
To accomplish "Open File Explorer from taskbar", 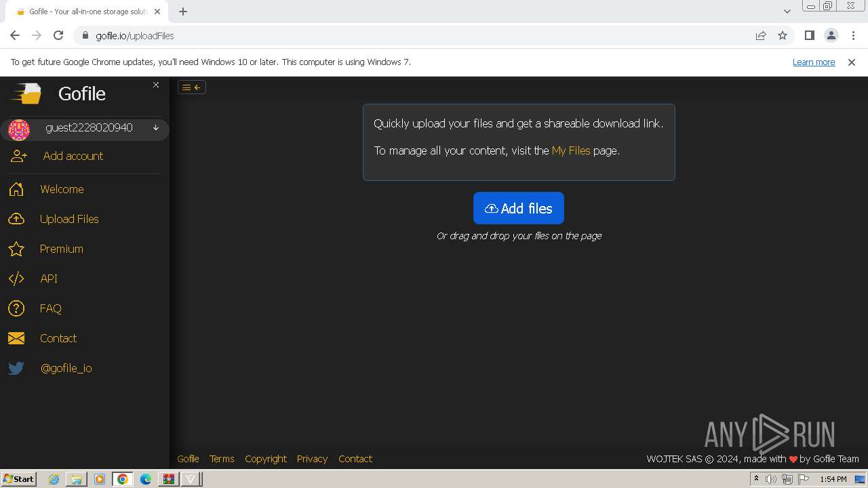I will [x=77, y=479].
